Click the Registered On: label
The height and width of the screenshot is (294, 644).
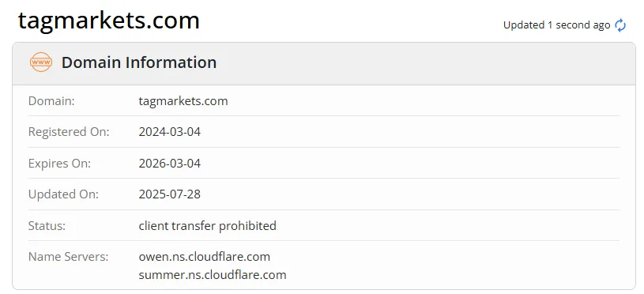pos(69,132)
